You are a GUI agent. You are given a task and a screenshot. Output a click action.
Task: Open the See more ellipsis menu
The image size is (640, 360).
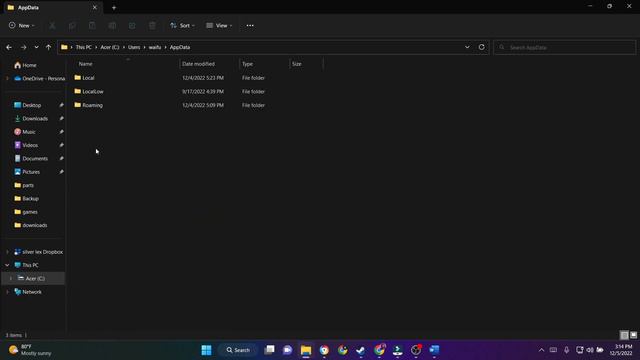pyautogui.click(x=250, y=25)
